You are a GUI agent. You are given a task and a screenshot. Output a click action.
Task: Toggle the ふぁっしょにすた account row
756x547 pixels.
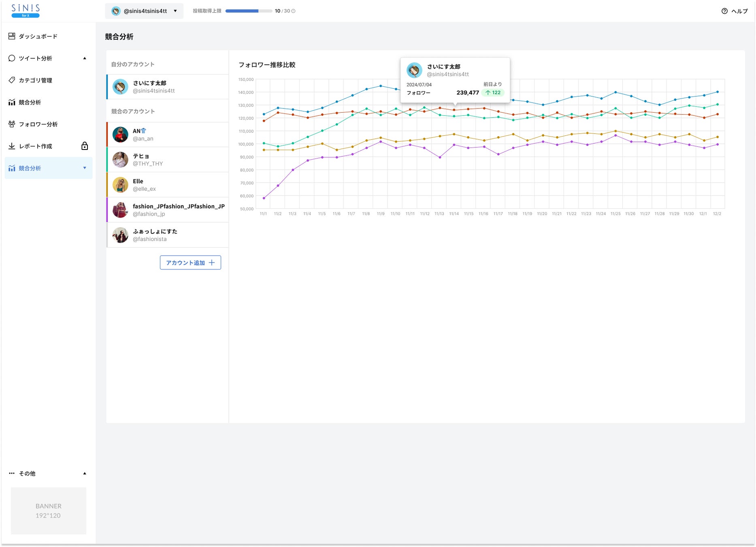(x=168, y=235)
